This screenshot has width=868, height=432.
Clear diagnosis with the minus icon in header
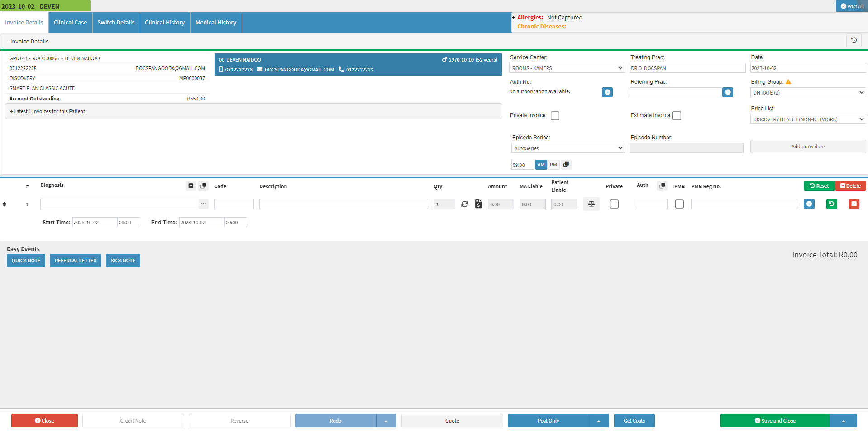(x=191, y=186)
